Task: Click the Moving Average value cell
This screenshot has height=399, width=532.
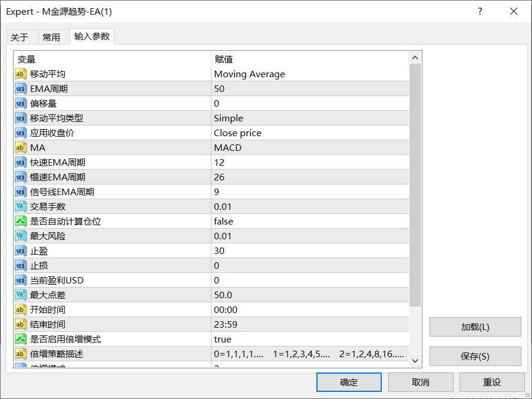Action: 310,74
